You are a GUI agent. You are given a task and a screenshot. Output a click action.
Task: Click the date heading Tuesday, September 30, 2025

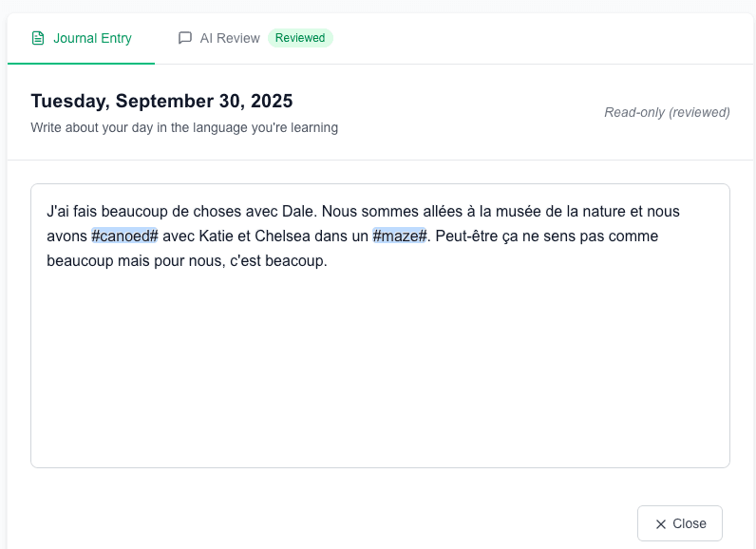tap(161, 102)
